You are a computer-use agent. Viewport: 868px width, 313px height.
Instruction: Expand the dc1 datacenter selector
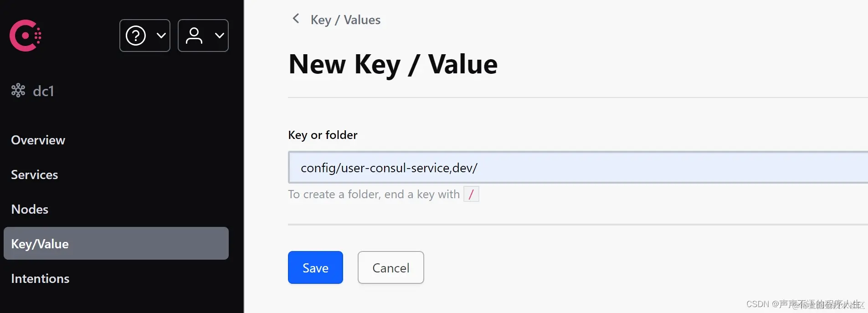43,90
